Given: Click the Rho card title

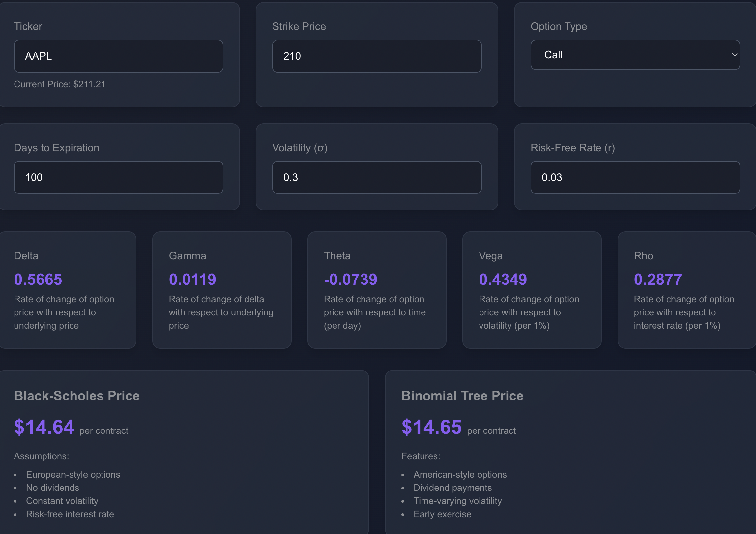Looking at the screenshot, I should [x=643, y=256].
